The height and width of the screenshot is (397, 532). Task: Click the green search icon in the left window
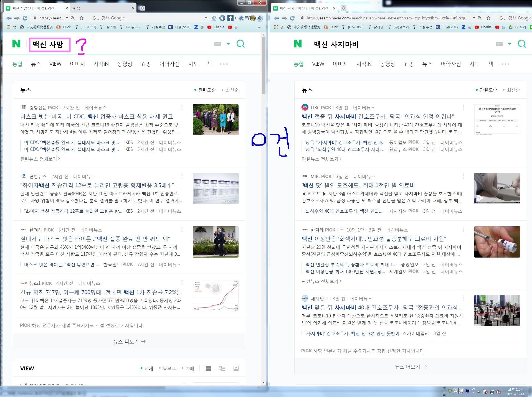tap(240, 44)
